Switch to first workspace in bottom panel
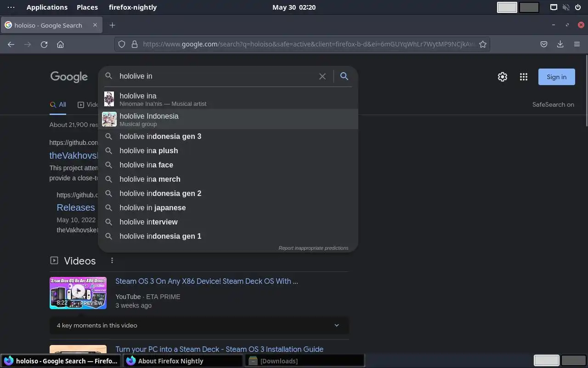Viewport: 588px width, 368px height. pyautogui.click(x=546, y=361)
